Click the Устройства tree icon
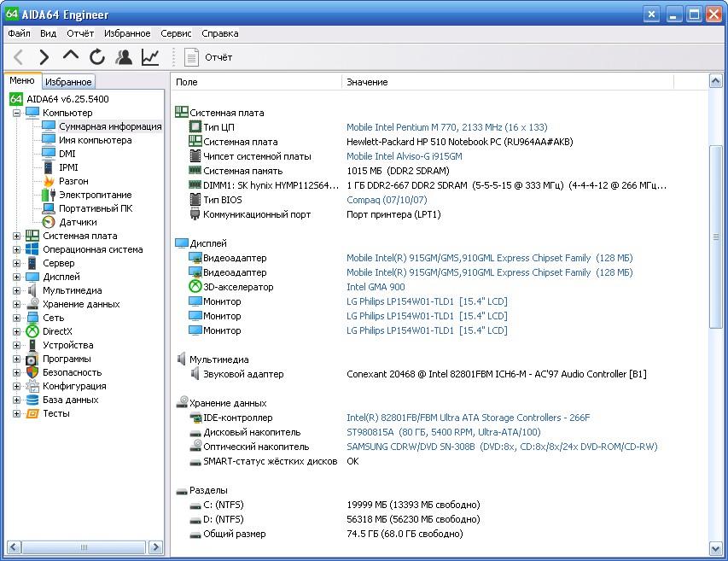 click(32, 345)
